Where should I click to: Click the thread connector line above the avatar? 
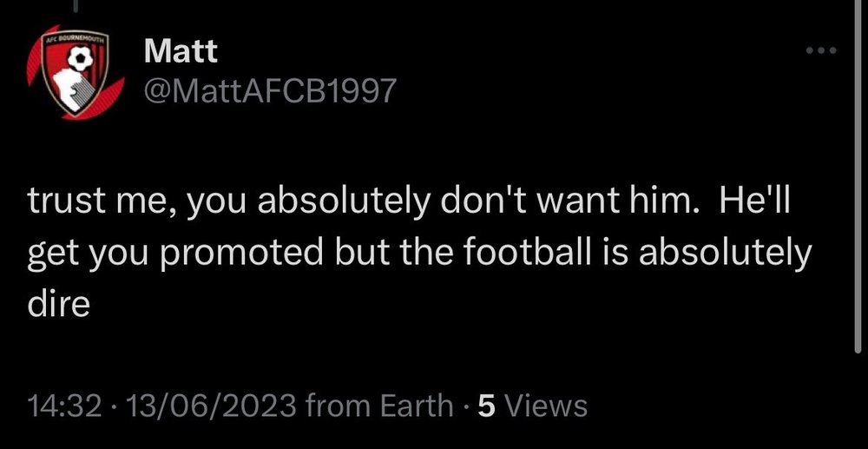click(x=76, y=5)
